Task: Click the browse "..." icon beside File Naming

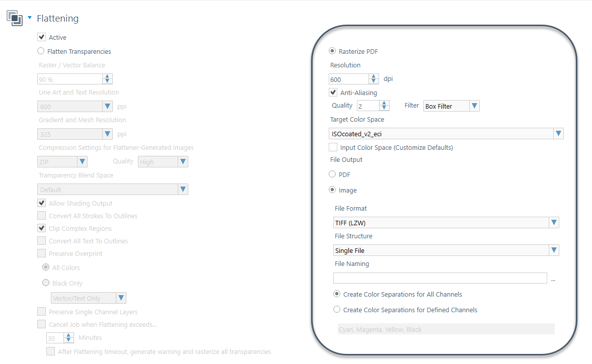Action: (553, 280)
